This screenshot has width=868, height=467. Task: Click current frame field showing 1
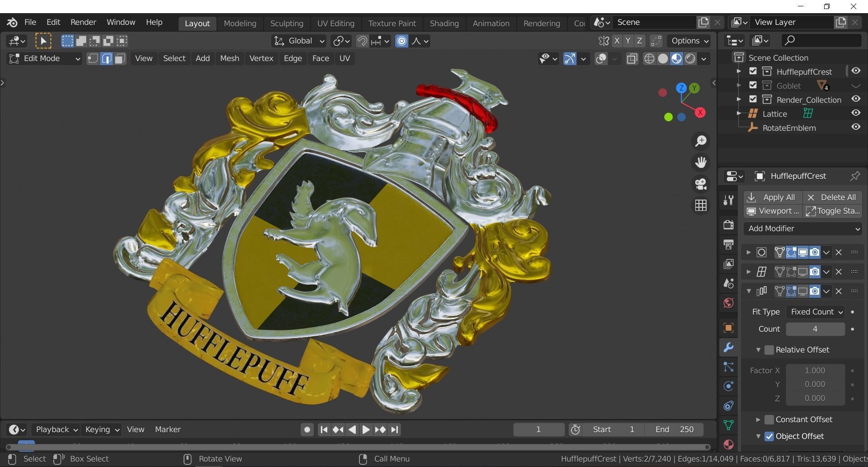tap(538, 429)
